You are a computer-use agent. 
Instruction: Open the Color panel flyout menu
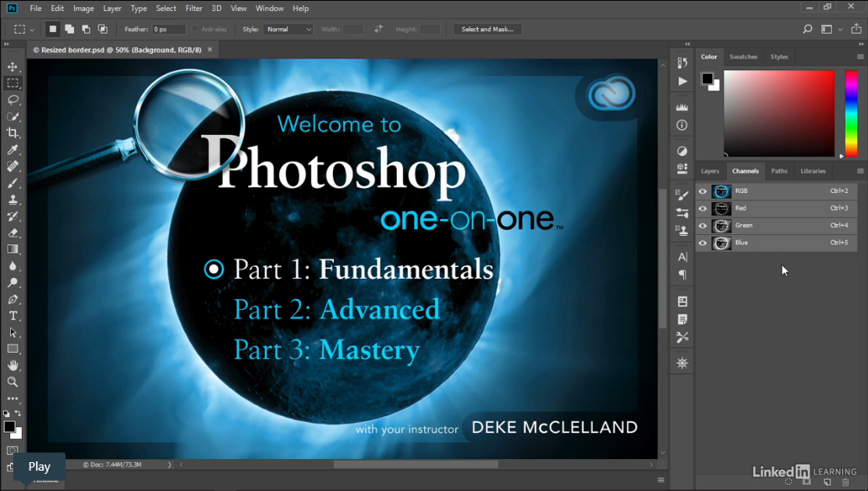860,56
